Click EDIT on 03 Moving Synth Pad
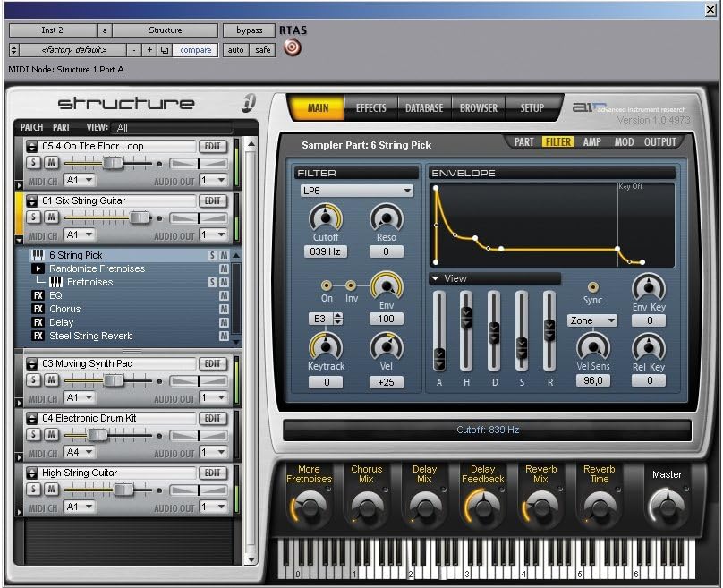 tap(212, 363)
